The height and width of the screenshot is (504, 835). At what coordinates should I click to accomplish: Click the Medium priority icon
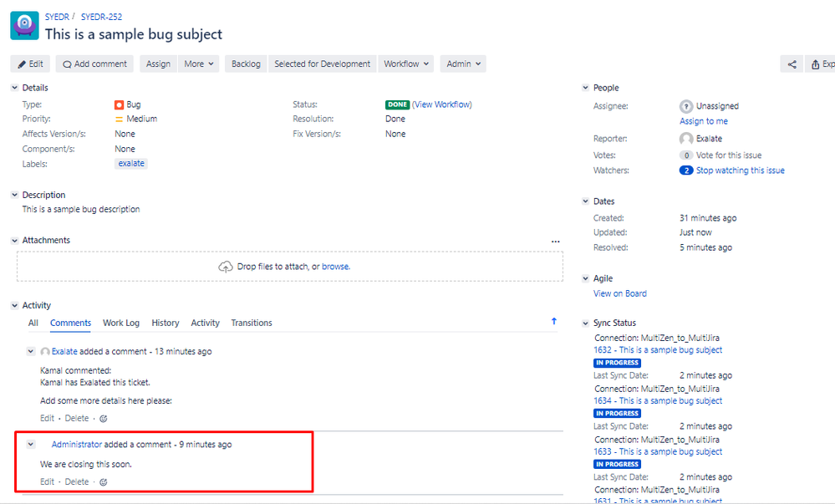pyautogui.click(x=120, y=120)
